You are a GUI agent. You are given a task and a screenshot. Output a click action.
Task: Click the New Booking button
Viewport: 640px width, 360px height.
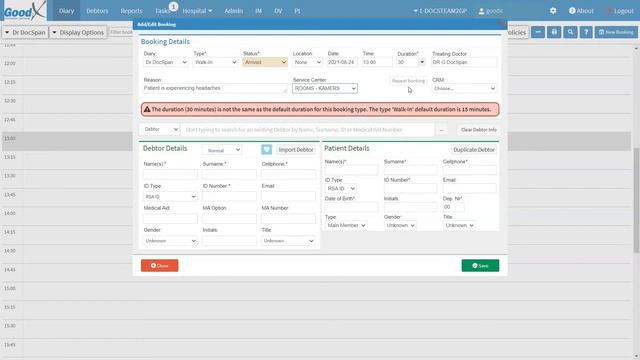pos(616,32)
